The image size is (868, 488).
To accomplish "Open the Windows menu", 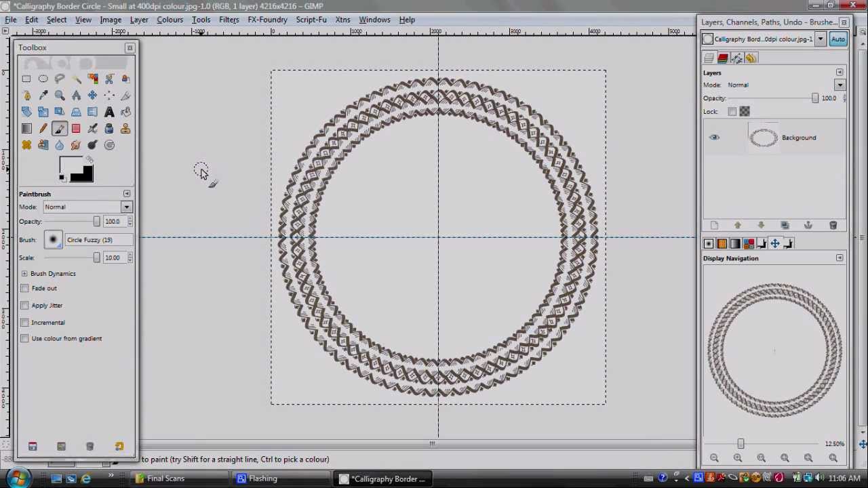I will pyautogui.click(x=374, y=20).
